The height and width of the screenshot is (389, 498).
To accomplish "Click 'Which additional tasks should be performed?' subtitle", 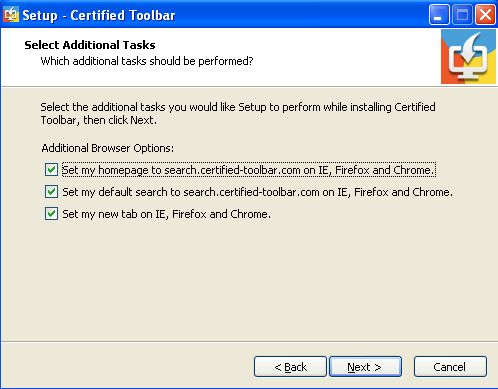I will click(147, 61).
